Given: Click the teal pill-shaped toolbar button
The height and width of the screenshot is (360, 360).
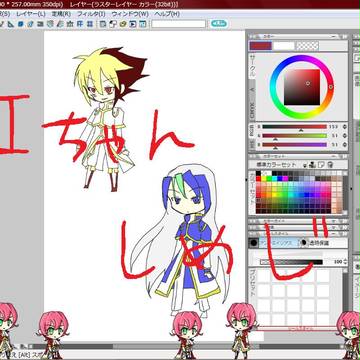Looking at the screenshot, I should click(219, 24).
